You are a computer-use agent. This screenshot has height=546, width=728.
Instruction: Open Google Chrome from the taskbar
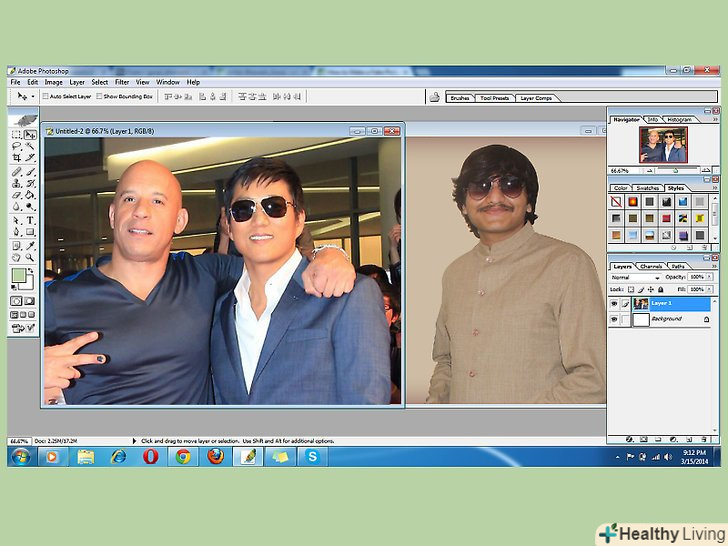[x=183, y=457]
